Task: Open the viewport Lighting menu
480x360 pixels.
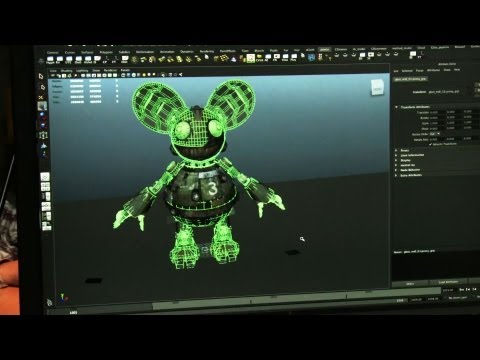Action: (x=82, y=71)
